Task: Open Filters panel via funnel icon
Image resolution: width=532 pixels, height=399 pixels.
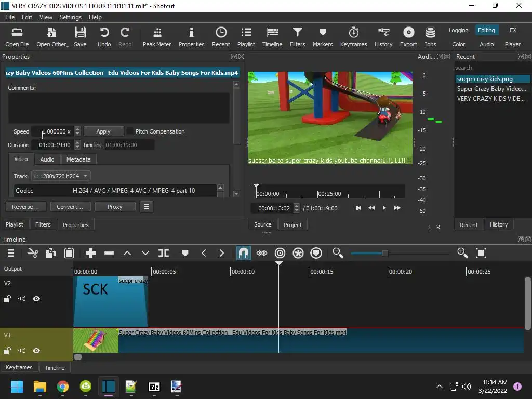Action: coord(297,37)
